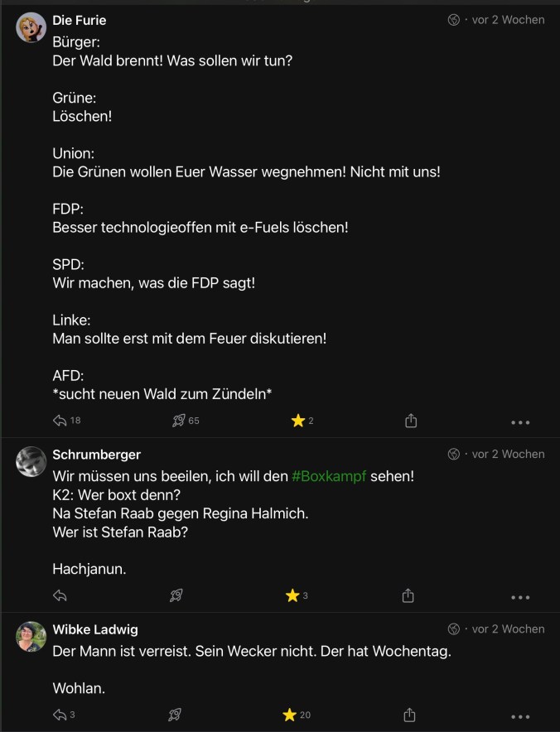View Schrumberger's avatar picture
Screen dimensions: 560x732
[x=31, y=461]
